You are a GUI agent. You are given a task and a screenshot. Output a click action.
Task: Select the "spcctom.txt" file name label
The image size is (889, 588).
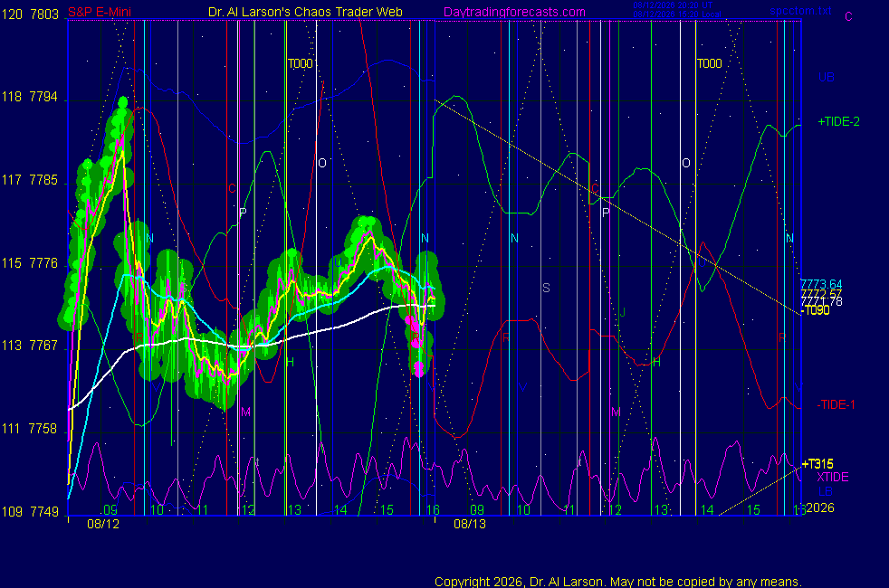(800, 11)
